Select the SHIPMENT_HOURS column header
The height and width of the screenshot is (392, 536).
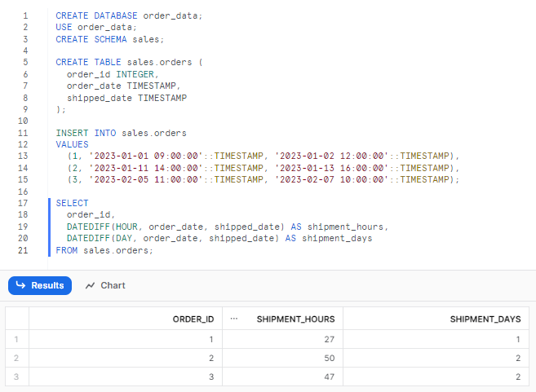click(x=295, y=319)
